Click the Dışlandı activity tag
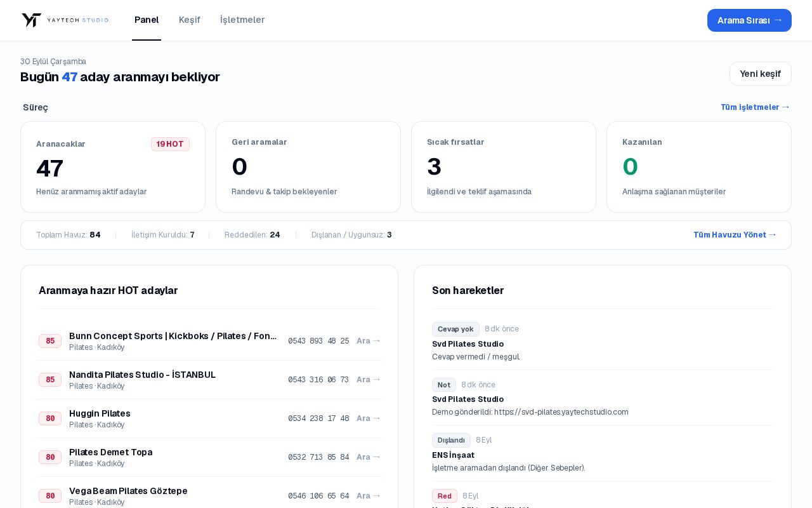 tap(451, 440)
